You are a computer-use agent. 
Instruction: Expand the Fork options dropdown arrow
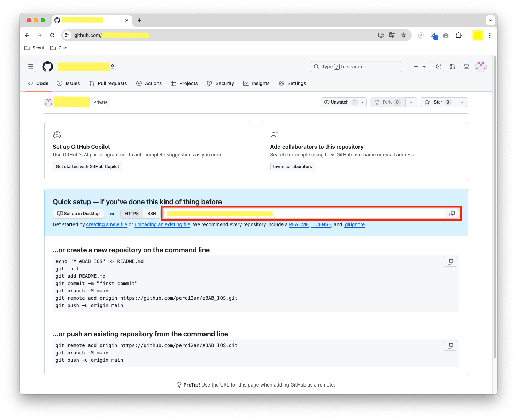(411, 102)
